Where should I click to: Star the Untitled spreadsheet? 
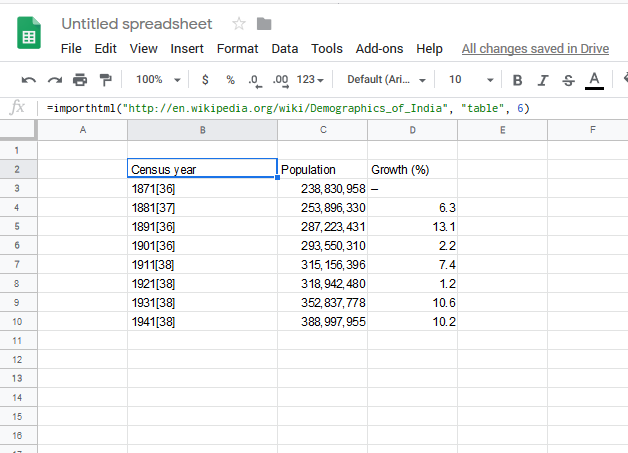click(239, 24)
